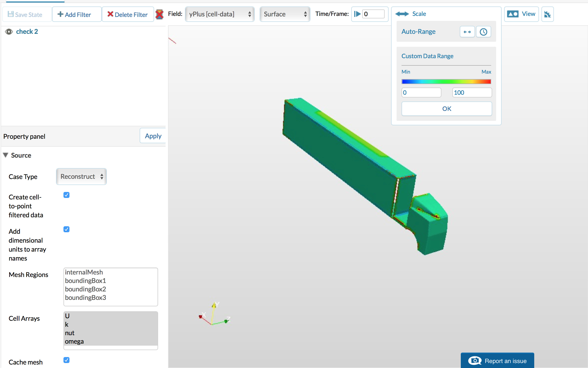
Task: Uncheck Add dimensional units to array names
Action: coord(66,229)
